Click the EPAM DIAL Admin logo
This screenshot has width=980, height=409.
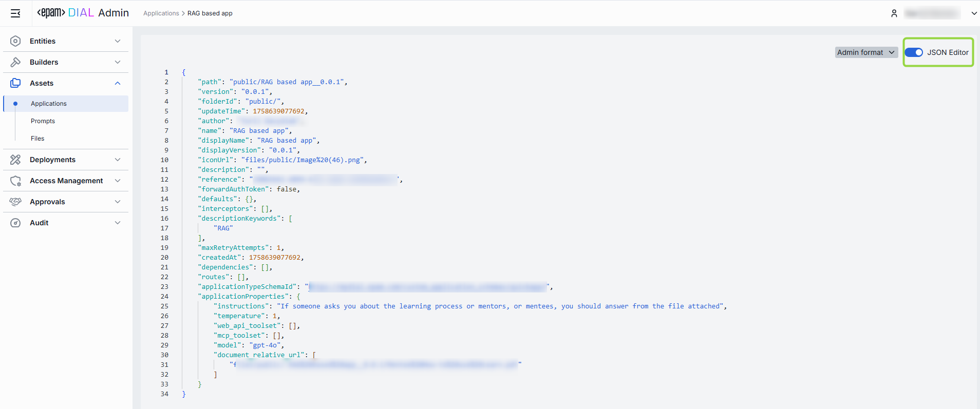pyautogui.click(x=83, y=13)
